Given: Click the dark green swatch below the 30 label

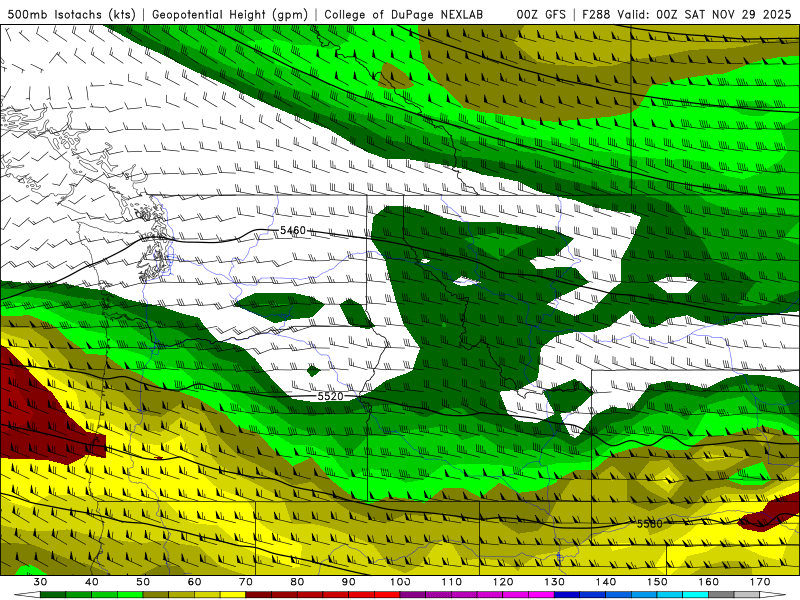Looking at the screenshot, I should tap(53, 595).
